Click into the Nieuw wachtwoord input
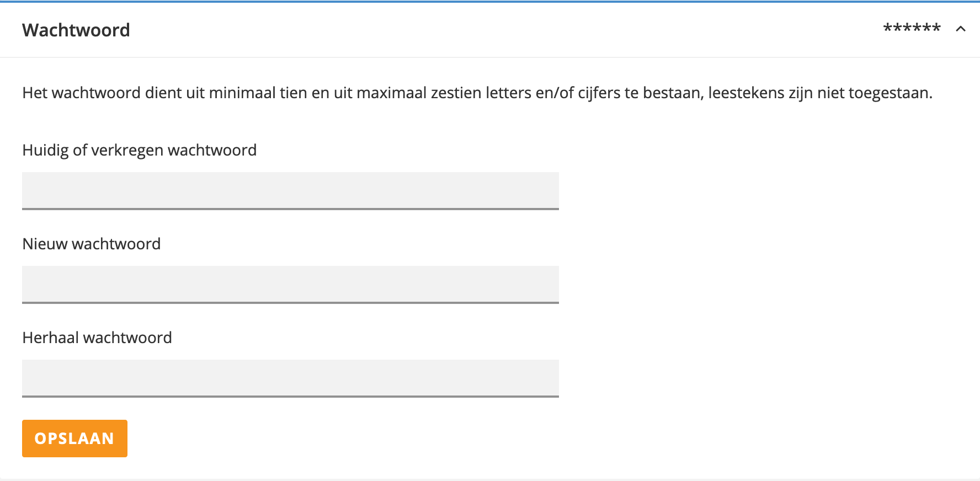 pos(290,284)
